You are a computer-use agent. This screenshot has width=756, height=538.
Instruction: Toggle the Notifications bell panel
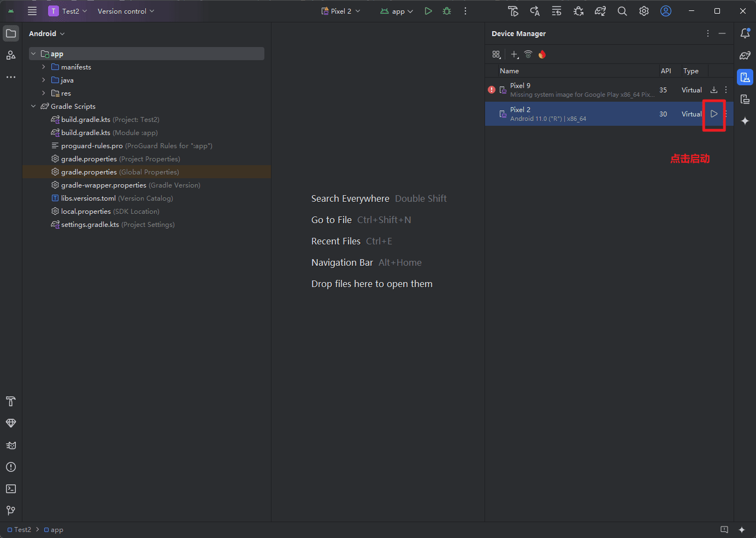tap(745, 33)
